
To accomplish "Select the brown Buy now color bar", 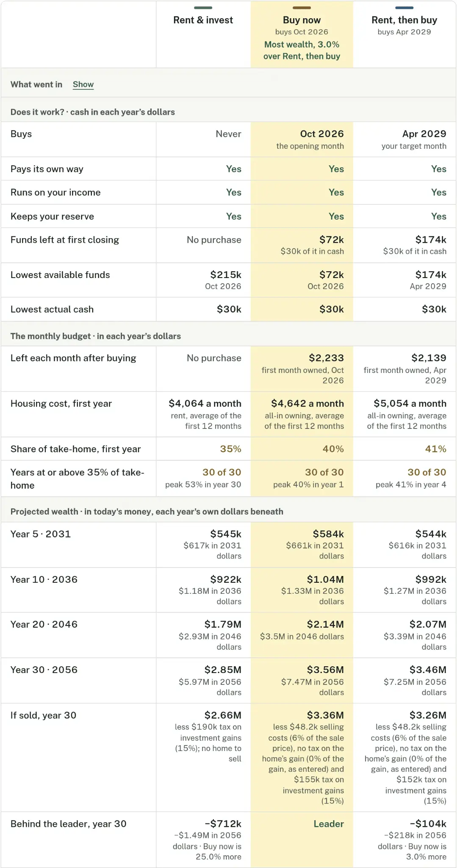I will [x=302, y=8].
